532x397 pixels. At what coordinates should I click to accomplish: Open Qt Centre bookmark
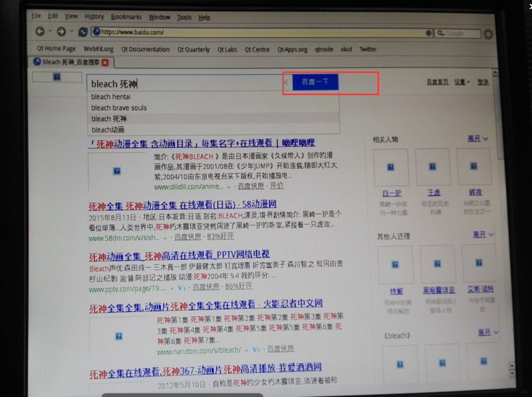click(x=257, y=49)
